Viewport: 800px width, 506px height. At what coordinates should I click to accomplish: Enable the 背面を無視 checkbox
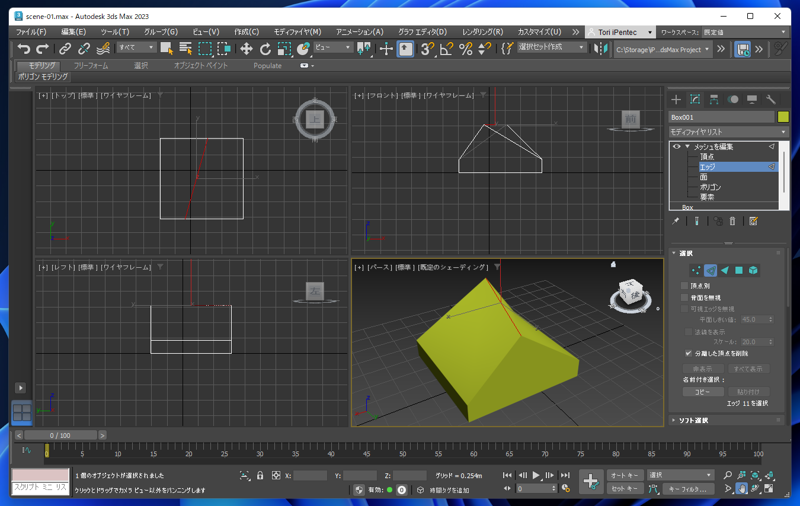click(685, 297)
